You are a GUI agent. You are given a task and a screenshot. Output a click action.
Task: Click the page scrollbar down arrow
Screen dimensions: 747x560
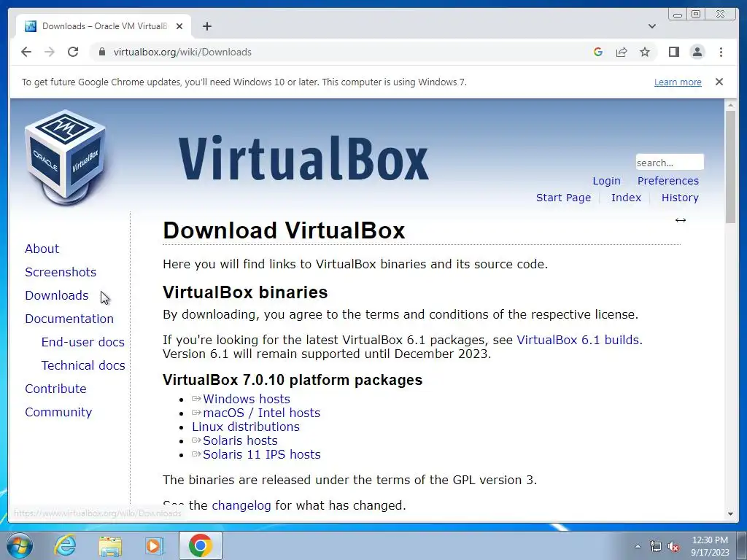tap(730, 514)
